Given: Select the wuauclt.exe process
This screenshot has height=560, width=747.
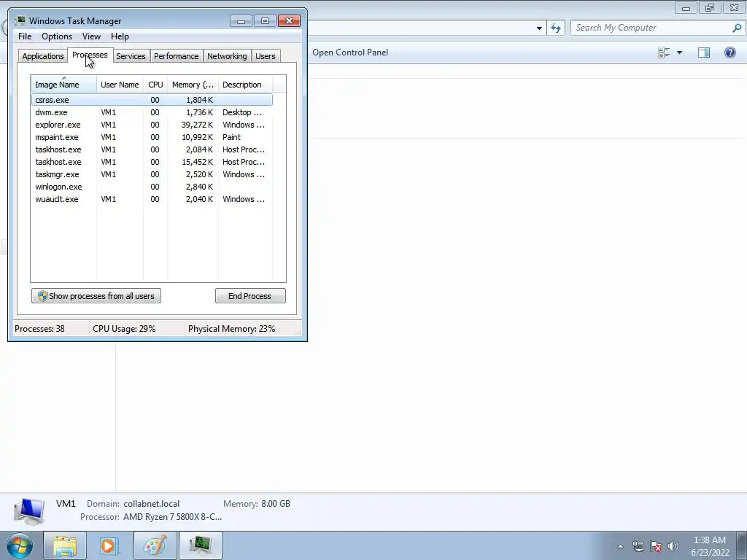Looking at the screenshot, I should coord(152,199).
